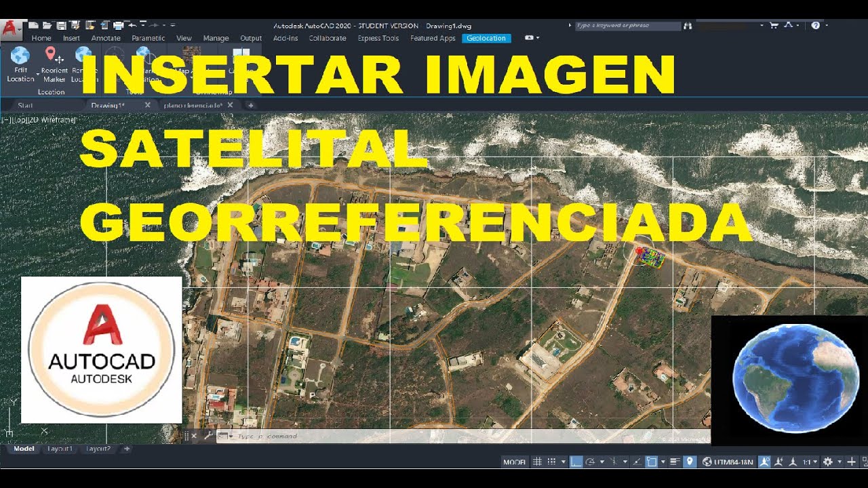Expand the polar tracking angle dropdown
The image size is (868, 488).
[602, 462]
